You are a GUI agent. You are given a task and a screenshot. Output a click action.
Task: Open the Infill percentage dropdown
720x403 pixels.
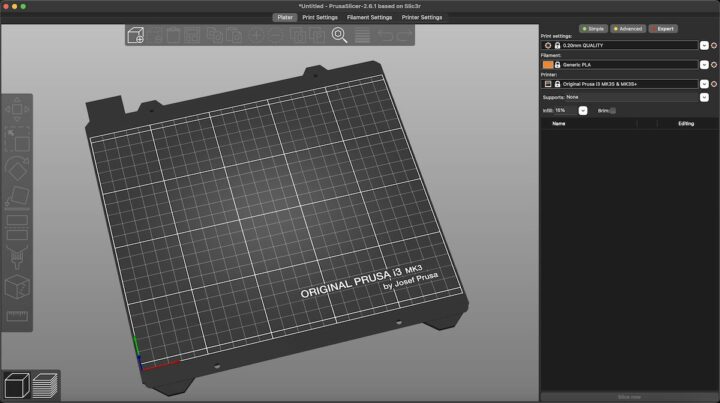(583, 110)
